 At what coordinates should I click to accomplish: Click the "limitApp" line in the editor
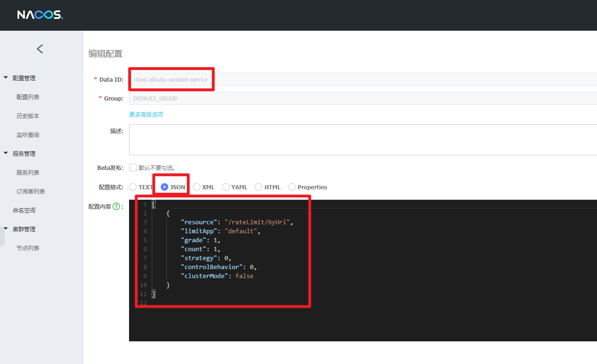[x=221, y=231]
